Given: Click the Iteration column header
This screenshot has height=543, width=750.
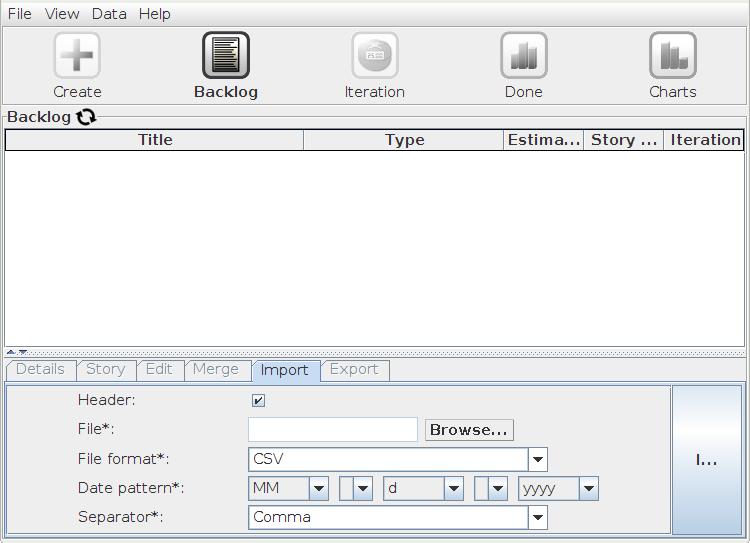Looking at the screenshot, I should pyautogui.click(x=704, y=140).
